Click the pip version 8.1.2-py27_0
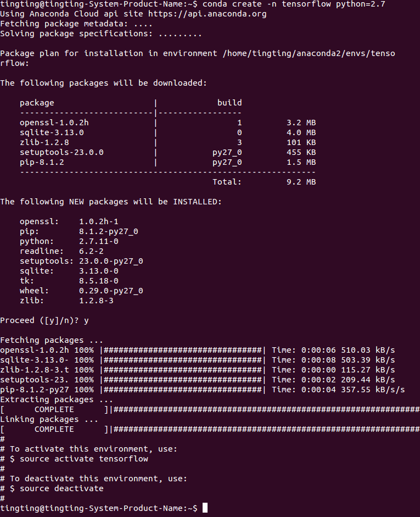Viewport: 420px width, 517px height. coord(108,232)
